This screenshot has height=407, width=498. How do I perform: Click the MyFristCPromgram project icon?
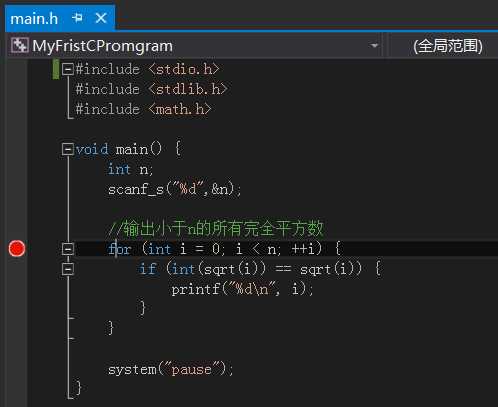pos(19,45)
